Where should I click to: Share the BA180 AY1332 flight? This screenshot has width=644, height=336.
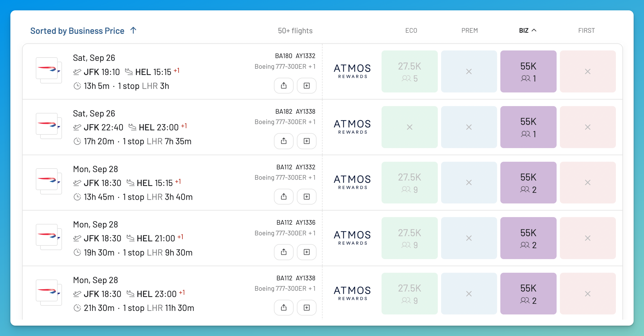click(x=284, y=86)
